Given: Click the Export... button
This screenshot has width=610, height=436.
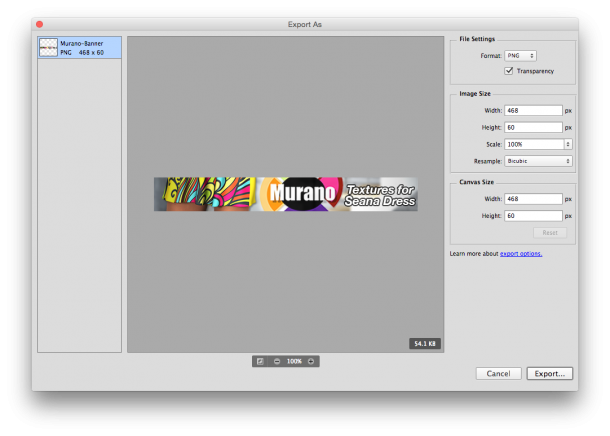Looking at the screenshot, I should (x=549, y=373).
